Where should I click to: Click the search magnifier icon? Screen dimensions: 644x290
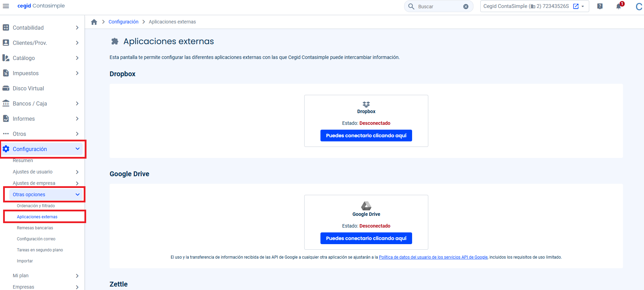point(411,6)
